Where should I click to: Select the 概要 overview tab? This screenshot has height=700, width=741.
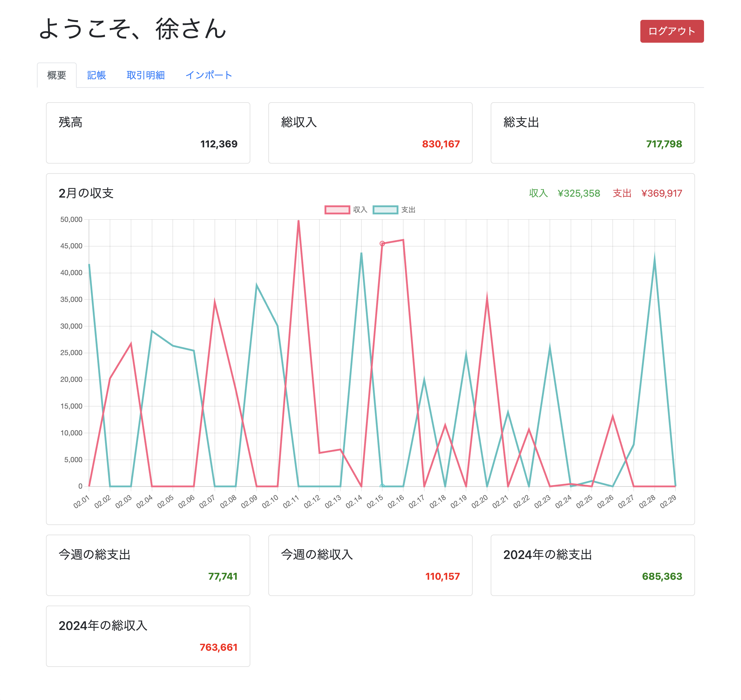pyautogui.click(x=57, y=75)
